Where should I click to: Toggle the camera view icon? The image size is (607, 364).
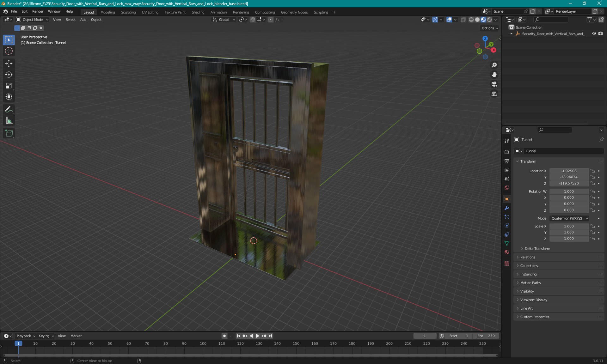click(494, 84)
